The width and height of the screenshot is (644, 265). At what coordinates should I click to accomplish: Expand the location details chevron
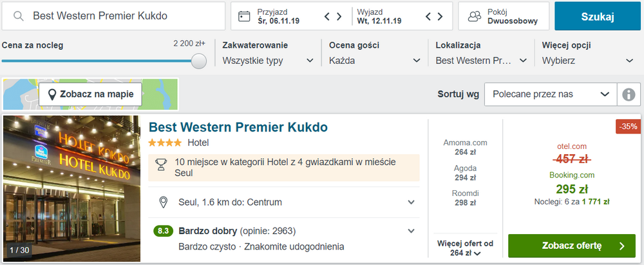(x=411, y=202)
